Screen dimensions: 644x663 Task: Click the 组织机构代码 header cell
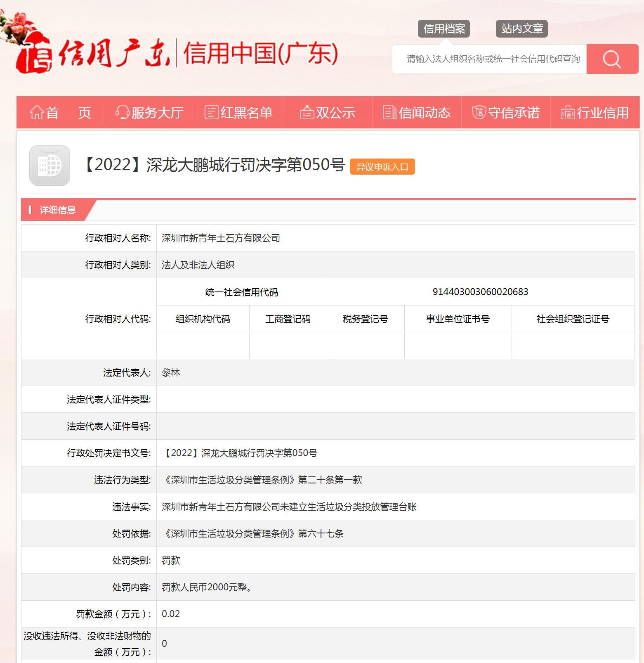[203, 319]
